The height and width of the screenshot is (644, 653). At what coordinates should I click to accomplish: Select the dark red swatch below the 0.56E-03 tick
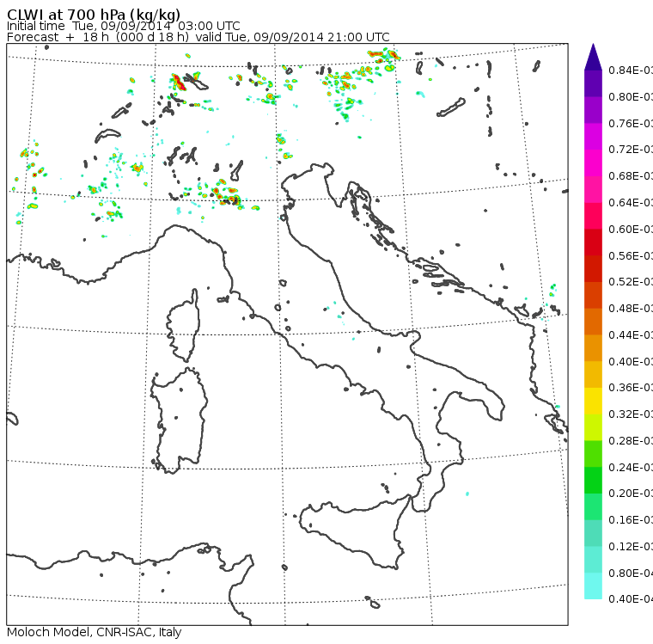point(593,268)
